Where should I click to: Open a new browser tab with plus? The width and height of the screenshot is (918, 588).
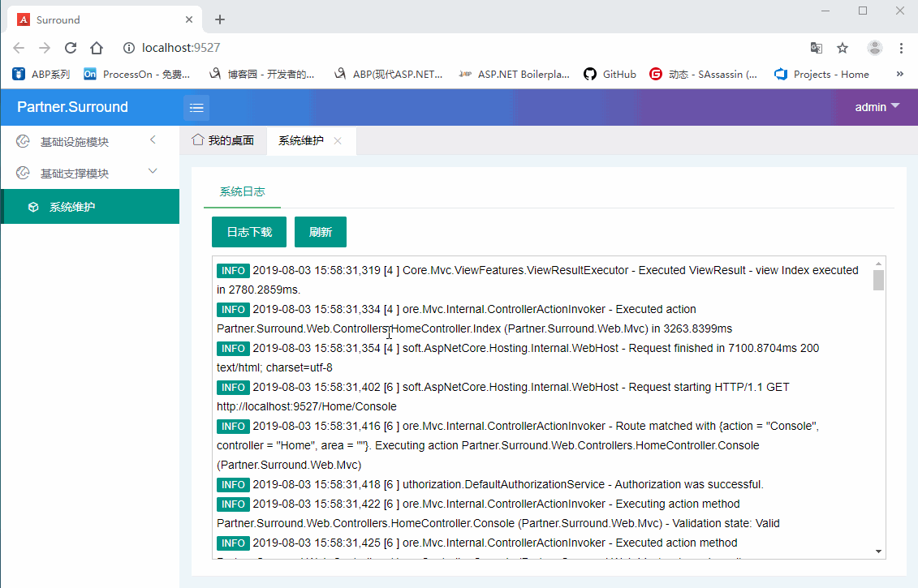[x=219, y=20]
